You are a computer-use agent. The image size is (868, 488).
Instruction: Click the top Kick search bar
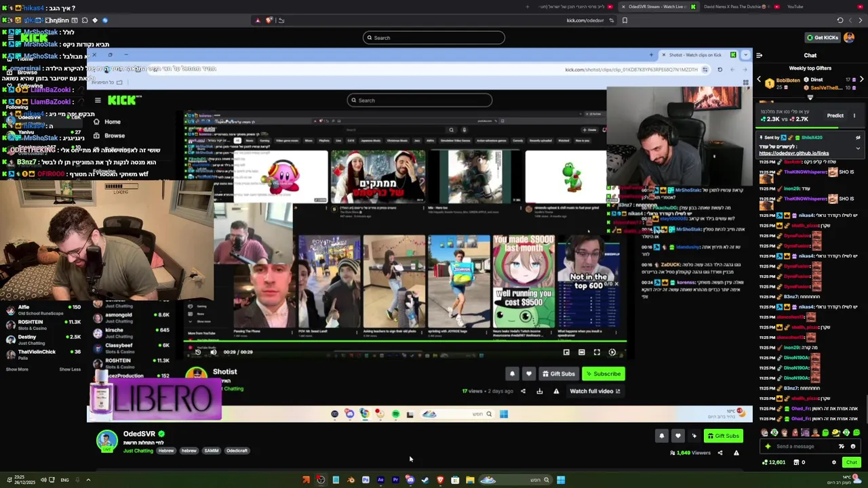(434, 38)
